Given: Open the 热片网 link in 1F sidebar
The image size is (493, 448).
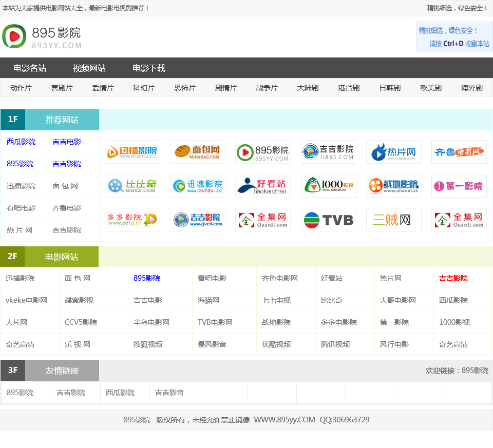Looking at the screenshot, I should (20, 230).
